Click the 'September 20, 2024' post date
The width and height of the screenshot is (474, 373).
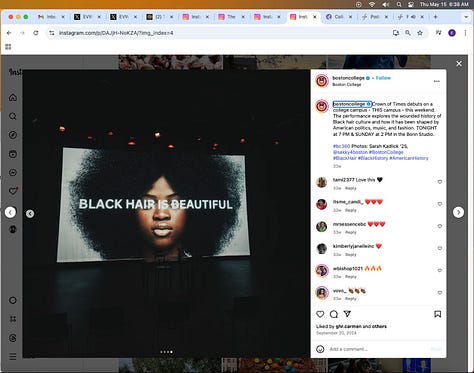[x=336, y=333]
